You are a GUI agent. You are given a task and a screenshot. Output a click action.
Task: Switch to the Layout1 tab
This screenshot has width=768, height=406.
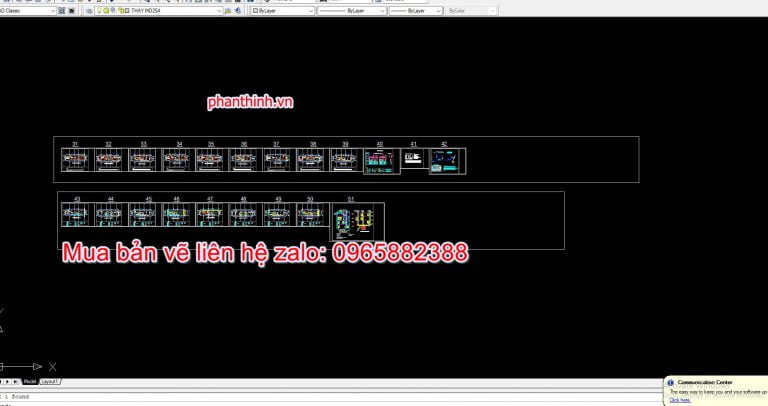50,382
